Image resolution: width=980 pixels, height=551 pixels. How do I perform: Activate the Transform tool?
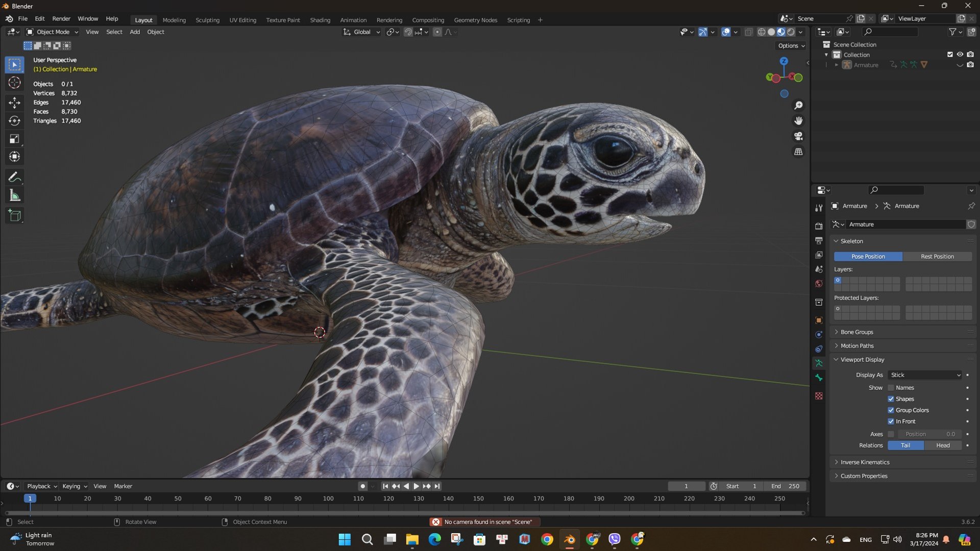pos(14,157)
